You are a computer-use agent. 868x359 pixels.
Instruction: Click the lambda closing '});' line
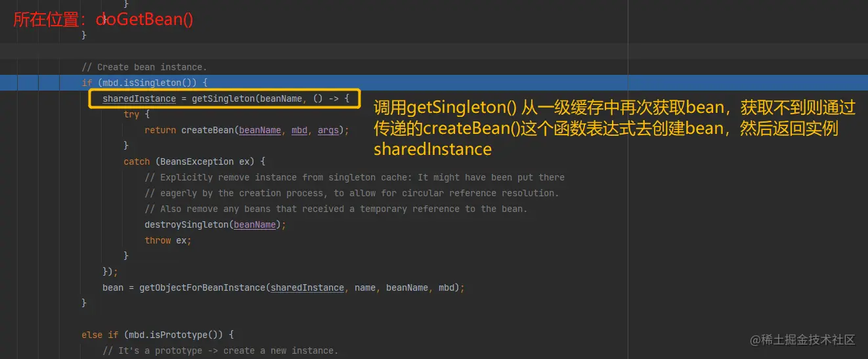(110, 272)
